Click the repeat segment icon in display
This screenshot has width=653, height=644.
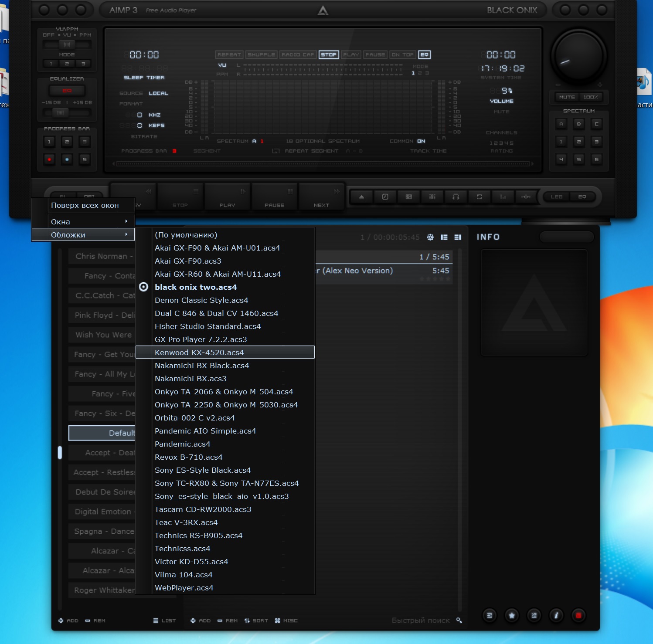pos(275,151)
